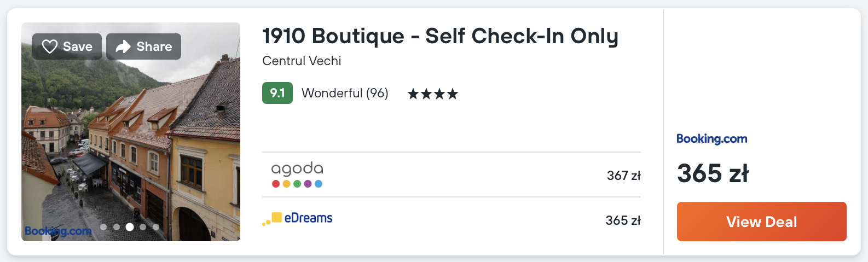868x262 pixels.
Task: Switch to the fourth photo carousel dot
Action: coord(143,227)
